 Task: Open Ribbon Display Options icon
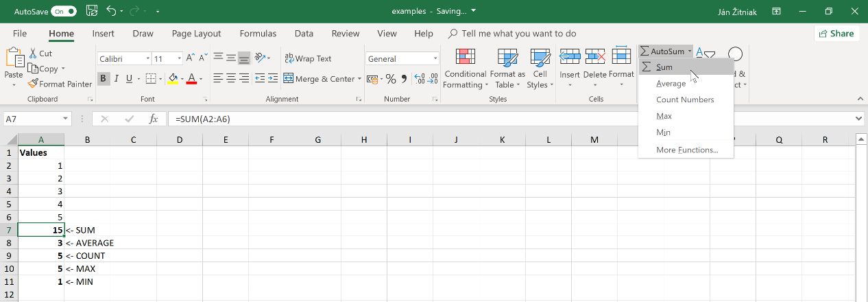pyautogui.click(x=776, y=12)
